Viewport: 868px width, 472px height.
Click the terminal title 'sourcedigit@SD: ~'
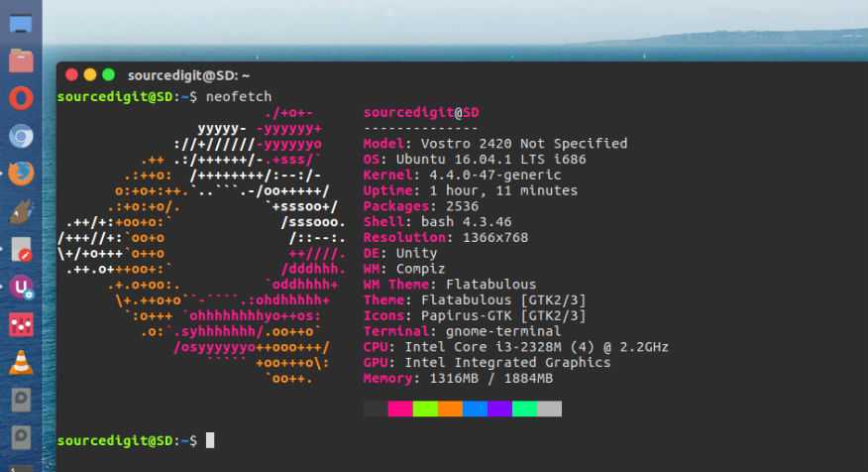click(188, 75)
